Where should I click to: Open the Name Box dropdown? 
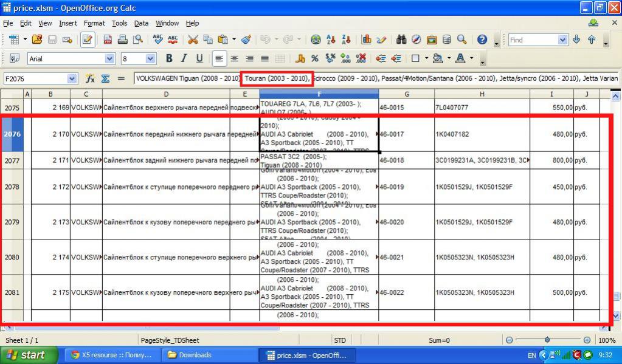click(72, 78)
